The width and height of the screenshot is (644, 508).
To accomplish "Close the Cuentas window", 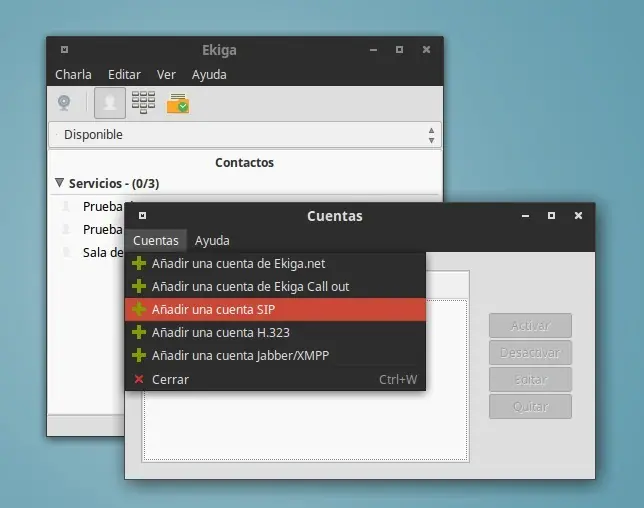I will pyautogui.click(x=578, y=216).
